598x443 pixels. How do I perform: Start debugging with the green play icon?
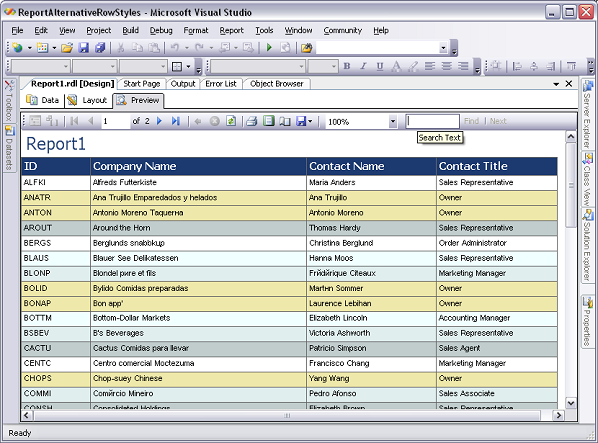269,48
